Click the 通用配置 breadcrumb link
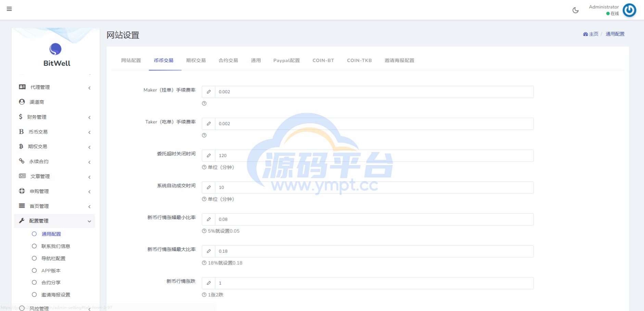The image size is (644, 311). coord(615,34)
